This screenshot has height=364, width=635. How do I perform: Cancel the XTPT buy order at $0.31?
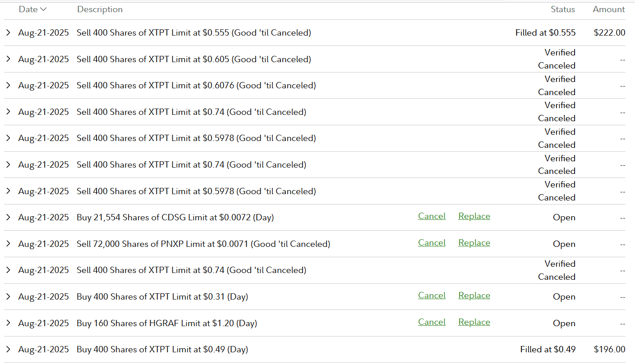(x=432, y=296)
